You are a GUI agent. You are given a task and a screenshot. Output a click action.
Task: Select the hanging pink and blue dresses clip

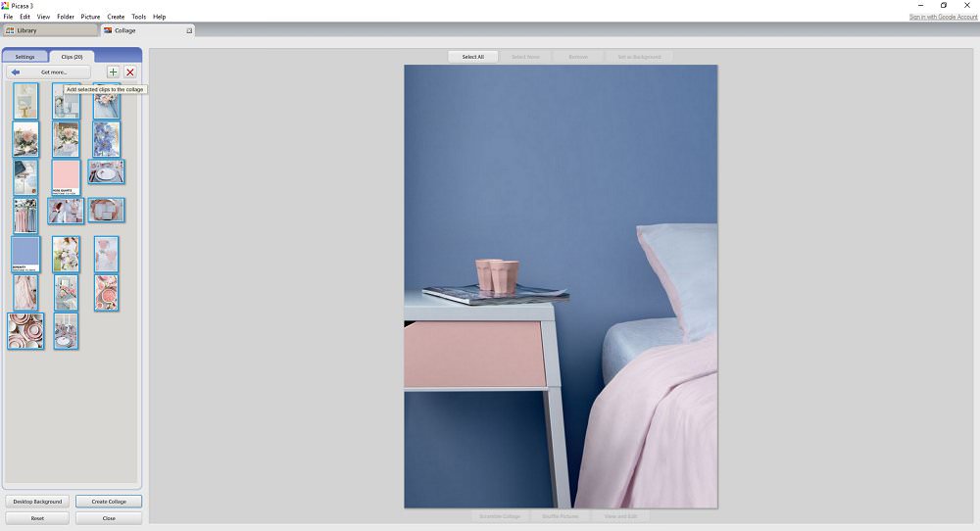[x=25, y=216]
